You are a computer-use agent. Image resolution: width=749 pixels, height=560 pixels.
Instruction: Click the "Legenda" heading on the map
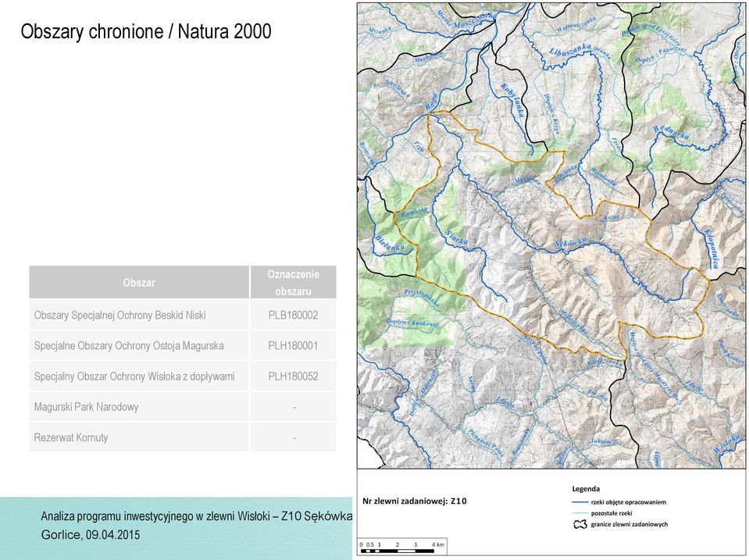pos(586,489)
